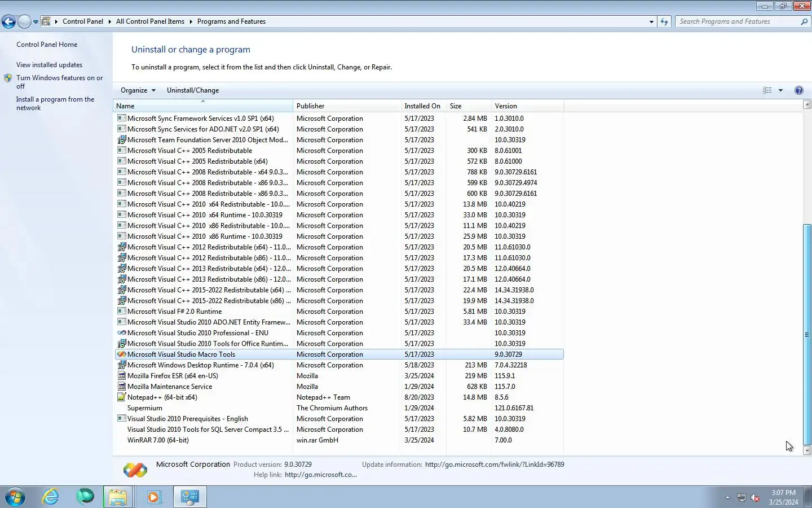The width and height of the screenshot is (812, 508).
Task: Click the Help link URL in details pane
Action: [x=321, y=475]
